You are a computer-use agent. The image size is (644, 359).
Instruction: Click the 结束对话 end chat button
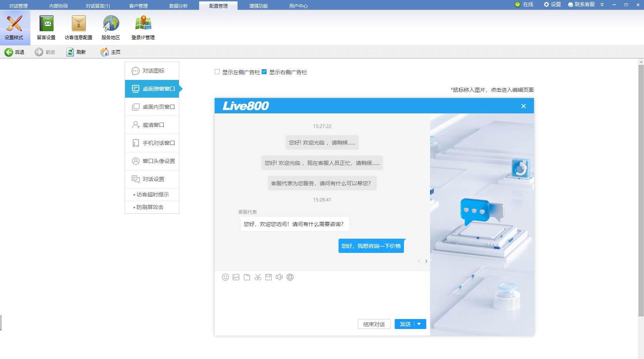pos(374,324)
